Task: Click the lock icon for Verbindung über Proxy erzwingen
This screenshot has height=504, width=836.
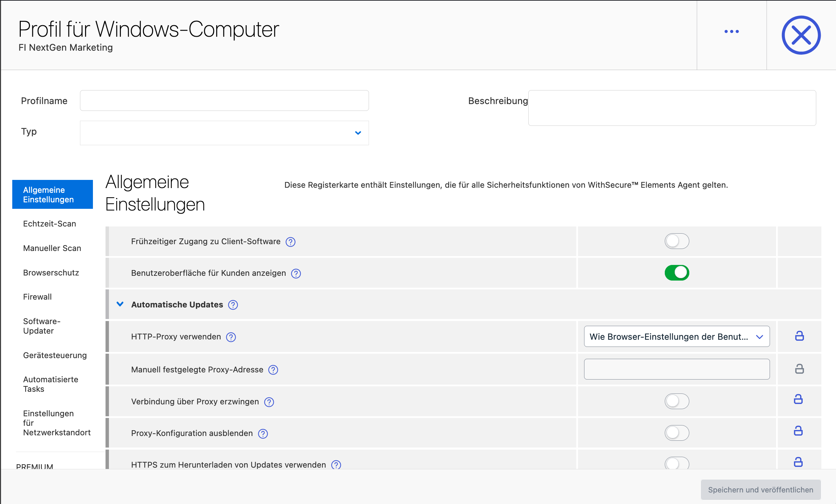Action: [798, 399]
